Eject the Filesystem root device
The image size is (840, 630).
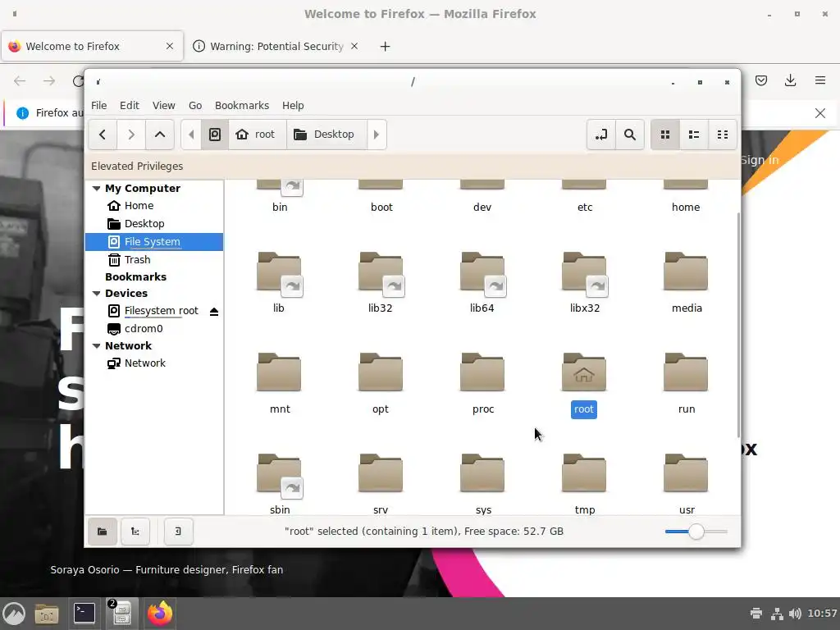point(214,311)
